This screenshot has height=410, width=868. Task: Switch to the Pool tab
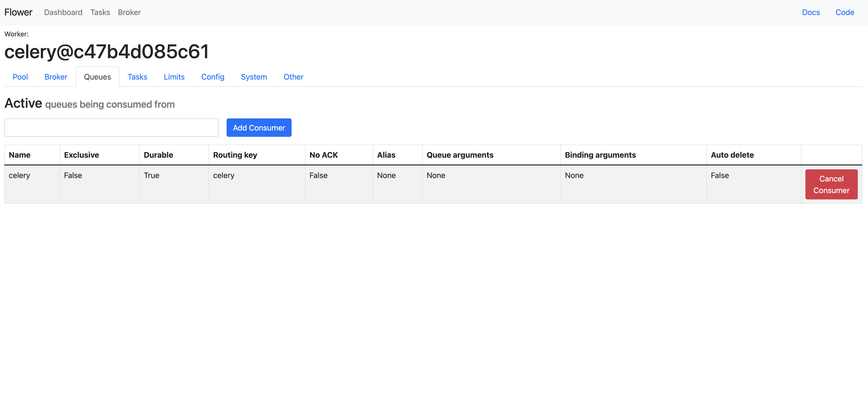coord(20,77)
